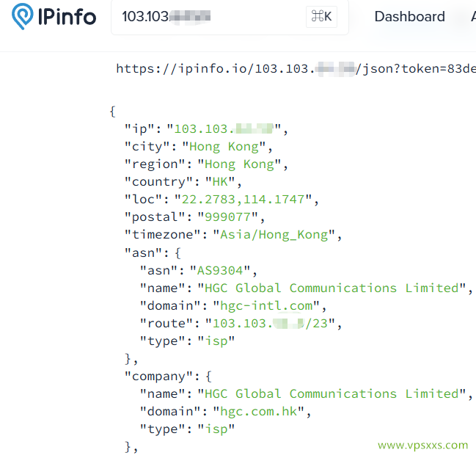Select the "ip" address value

click(x=224, y=129)
